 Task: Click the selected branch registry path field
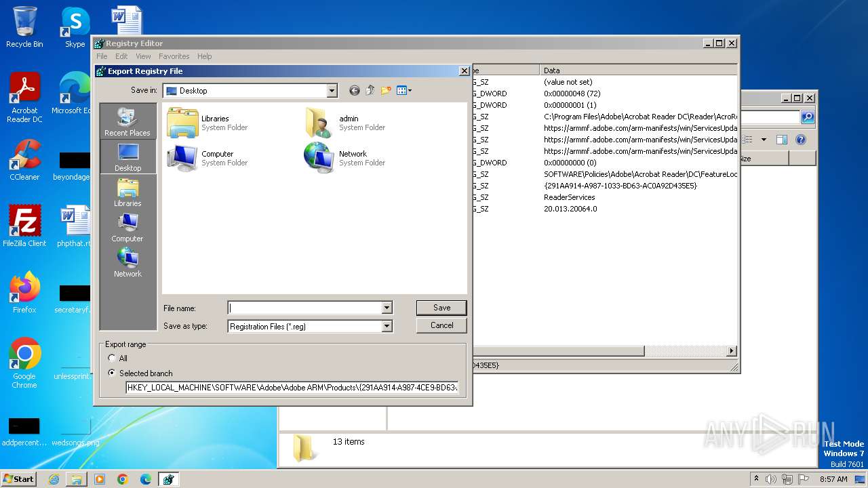(292, 388)
